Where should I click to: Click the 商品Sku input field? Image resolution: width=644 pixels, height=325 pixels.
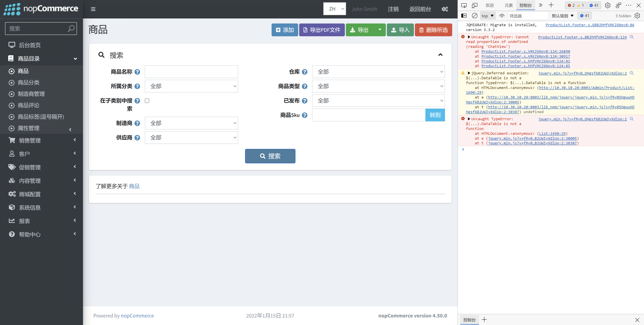368,115
